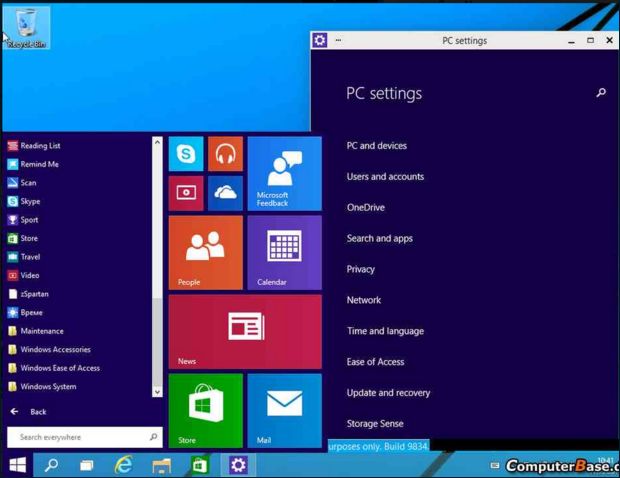Select the Recycle Bin desktop icon
The height and width of the screenshot is (478, 620).
pos(26,28)
